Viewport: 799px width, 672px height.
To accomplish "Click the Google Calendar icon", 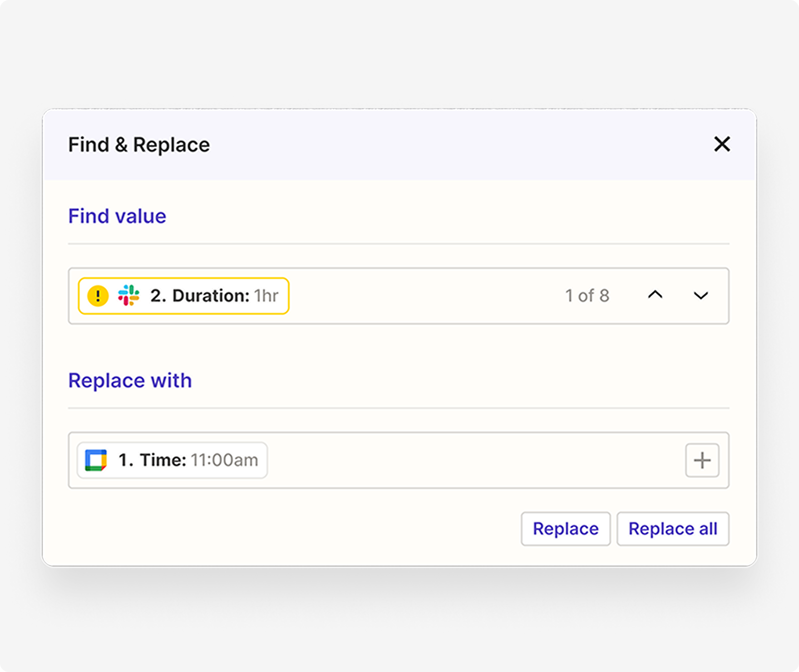I will pos(96,460).
